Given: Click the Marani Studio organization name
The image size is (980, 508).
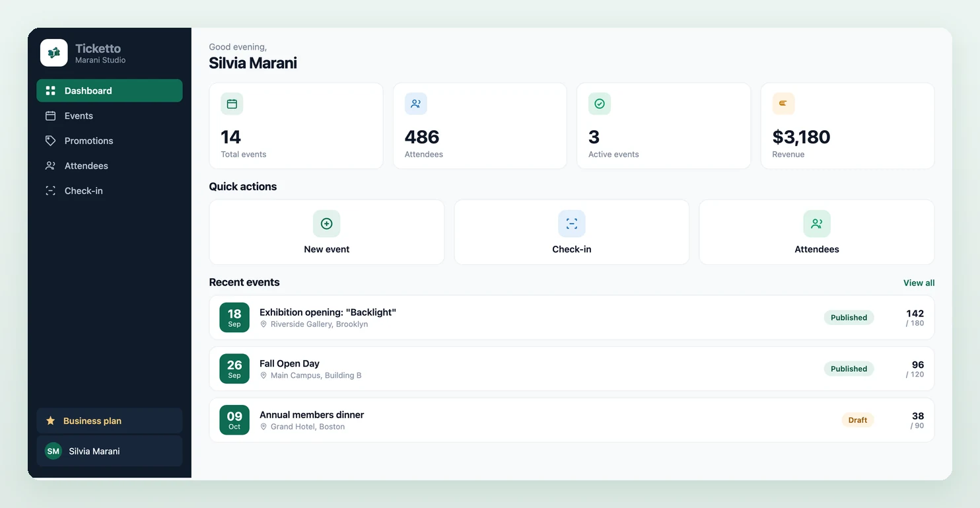Looking at the screenshot, I should pyautogui.click(x=100, y=60).
